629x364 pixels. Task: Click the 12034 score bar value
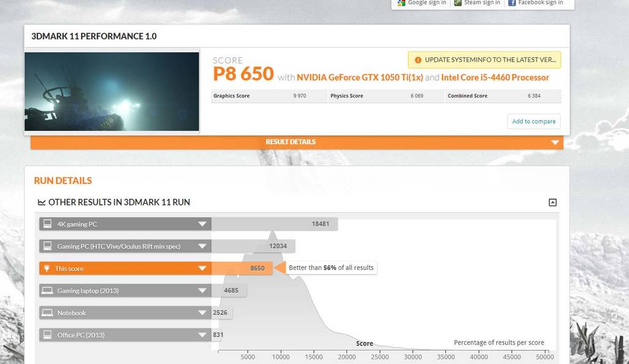pyautogui.click(x=278, y=246)
